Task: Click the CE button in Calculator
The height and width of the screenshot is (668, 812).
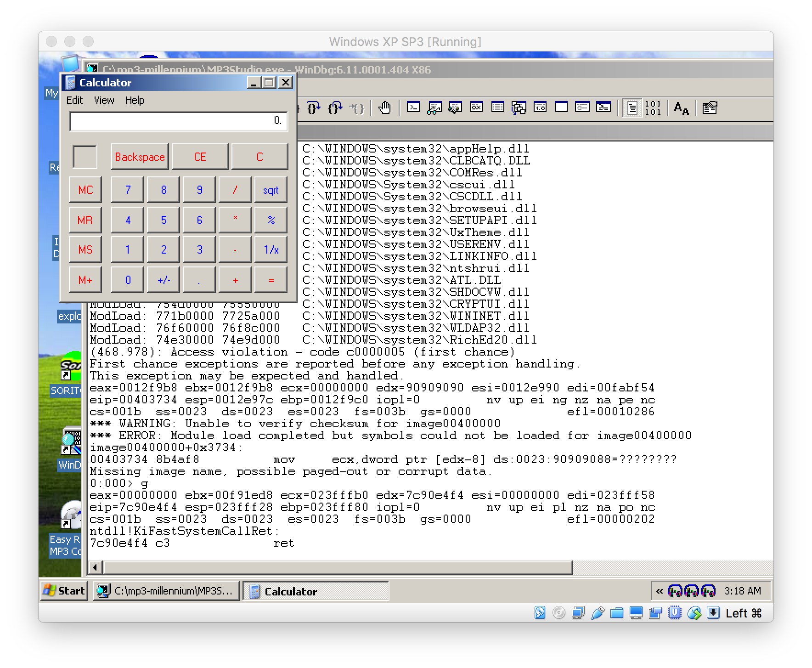Action: [200, 157]
